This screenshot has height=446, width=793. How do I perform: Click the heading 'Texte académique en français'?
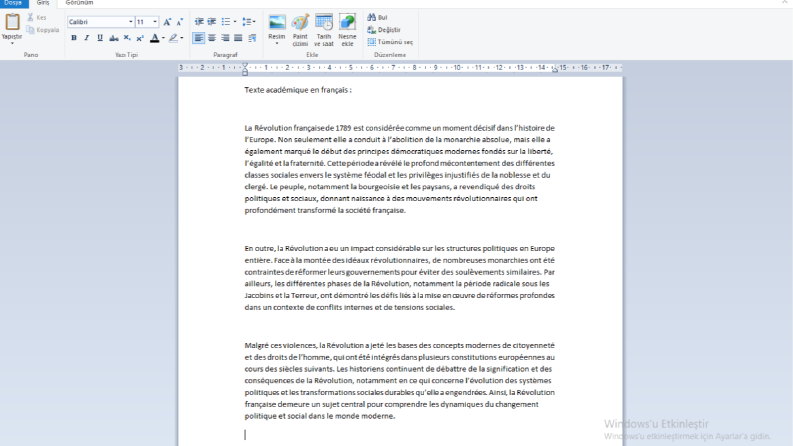click(298, 90)
